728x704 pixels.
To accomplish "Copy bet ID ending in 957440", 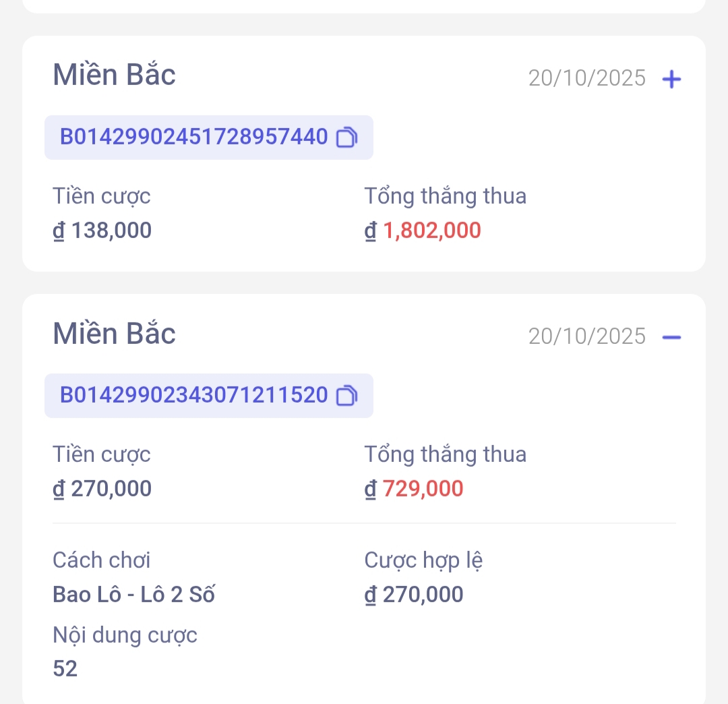I will click(346, 138).
